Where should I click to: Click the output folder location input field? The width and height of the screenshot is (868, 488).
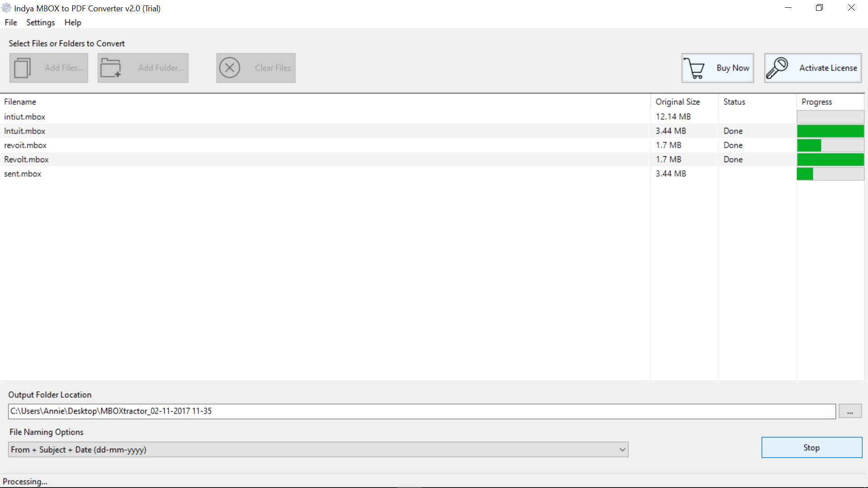click(x=421, y=411)
